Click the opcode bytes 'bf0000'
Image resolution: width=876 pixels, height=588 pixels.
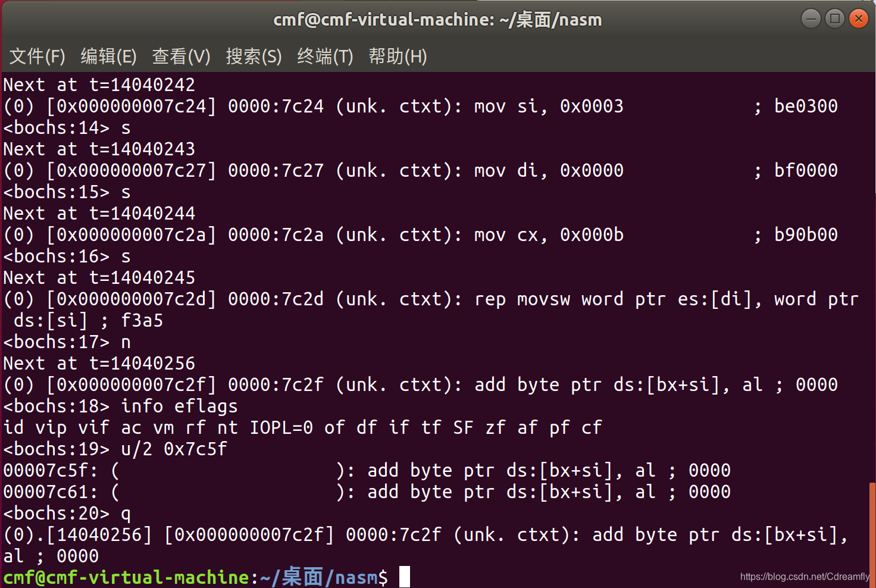tap(806, 170)
